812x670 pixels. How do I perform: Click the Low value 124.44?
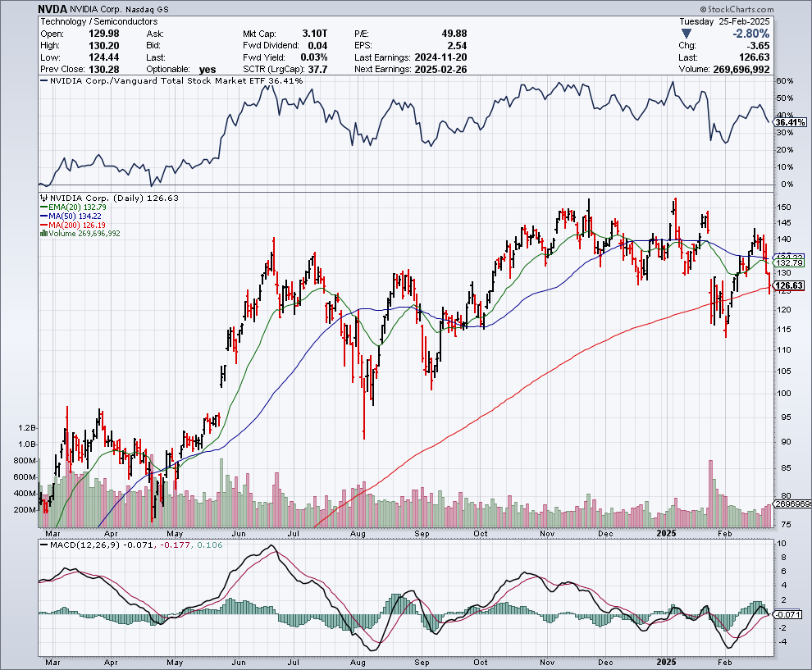point(104,57)
